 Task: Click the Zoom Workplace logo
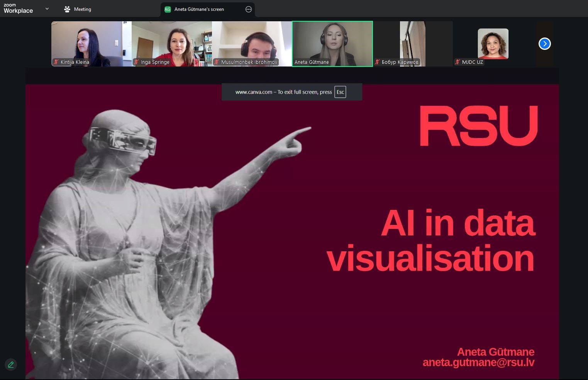[x=18, y=9]
